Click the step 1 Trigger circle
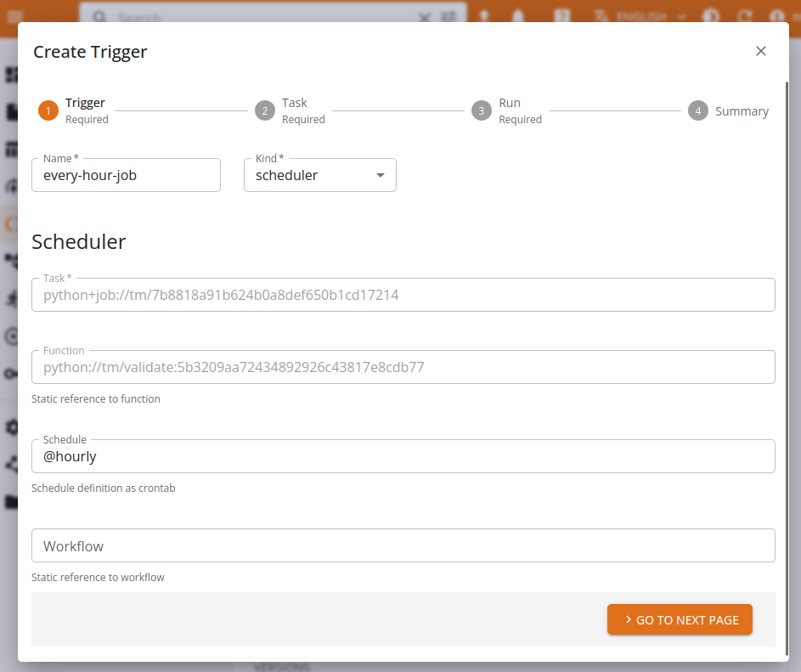 [48, 111]
